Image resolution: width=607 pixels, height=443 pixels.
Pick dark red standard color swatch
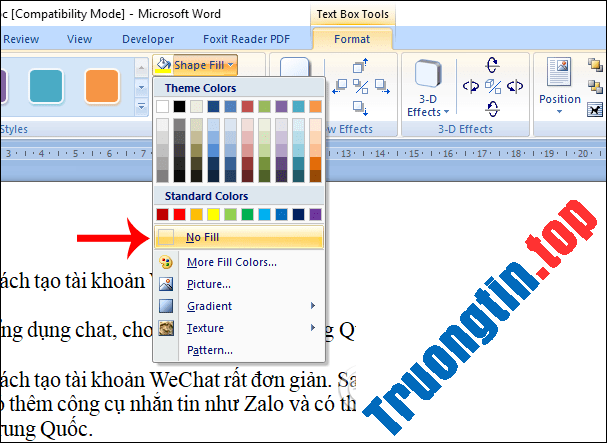click(x=162, y=214)
